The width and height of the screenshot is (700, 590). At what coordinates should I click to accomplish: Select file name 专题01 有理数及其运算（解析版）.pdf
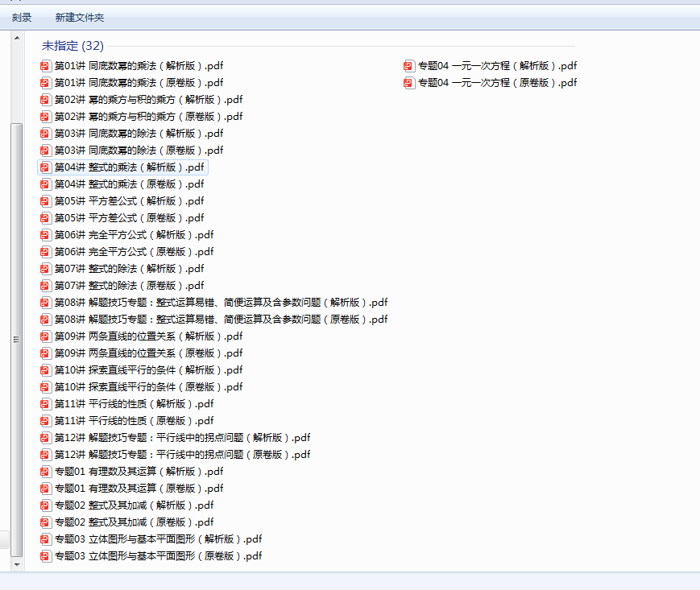point(139,472)
